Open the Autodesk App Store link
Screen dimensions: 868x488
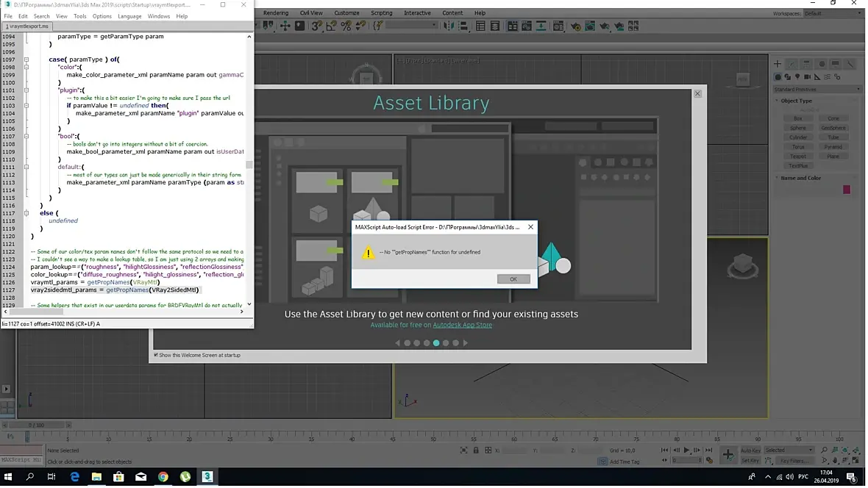coord(462,325)
